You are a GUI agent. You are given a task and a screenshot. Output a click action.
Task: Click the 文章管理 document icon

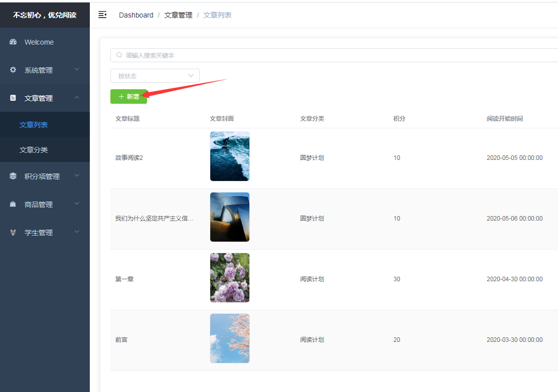pyautogui.click(x=13, y=98)
